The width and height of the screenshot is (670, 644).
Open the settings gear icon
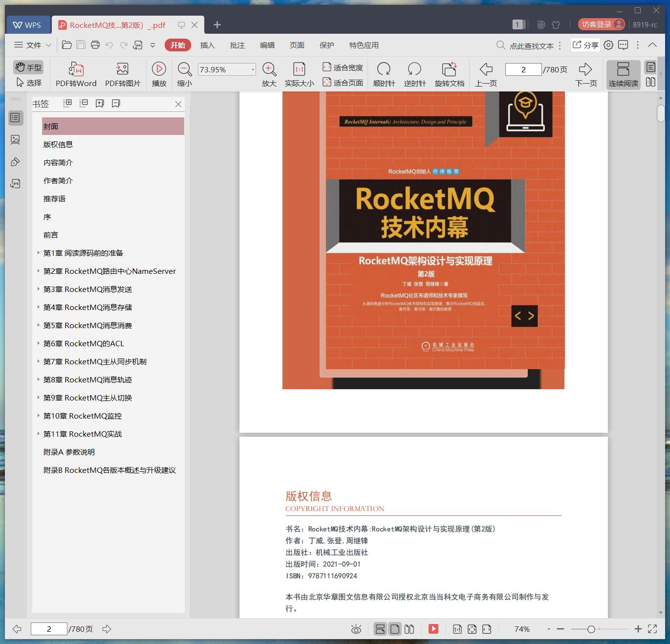coord(608,45)
